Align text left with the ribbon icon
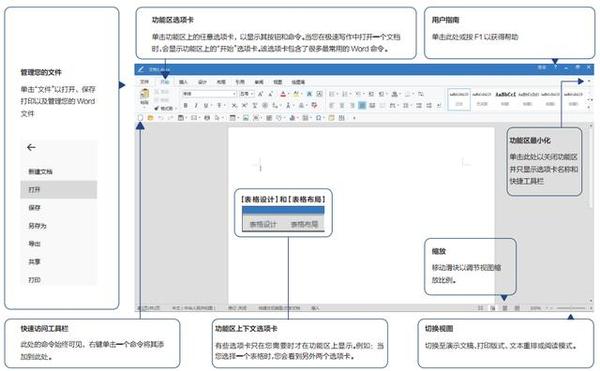The height and width of the screenshot is (371, 600). [x=332, y=105]
